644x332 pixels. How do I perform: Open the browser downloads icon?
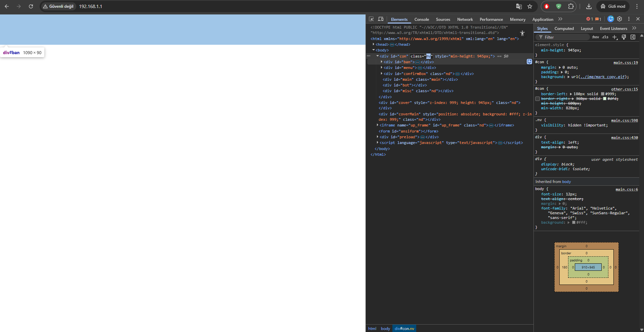[589, 6]
